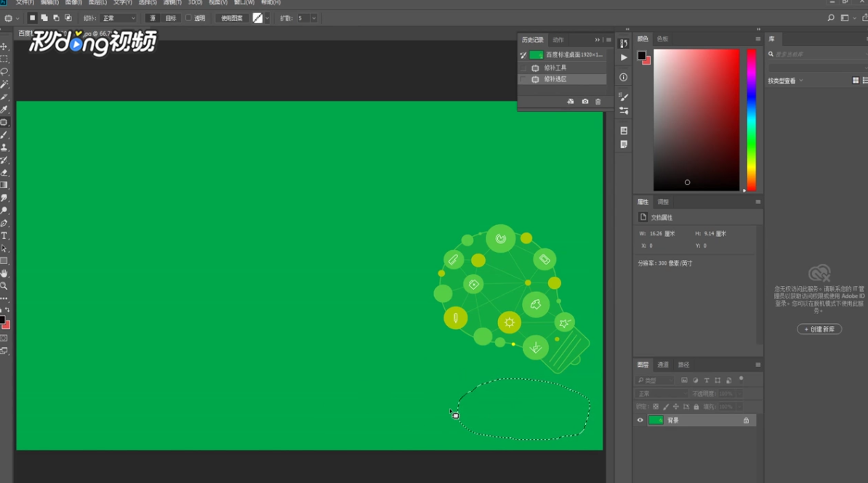The height and width of the screenshot is (483, 868).
Task: Toggle the 透明 checkbox in options bar
Action: point(189,18)
